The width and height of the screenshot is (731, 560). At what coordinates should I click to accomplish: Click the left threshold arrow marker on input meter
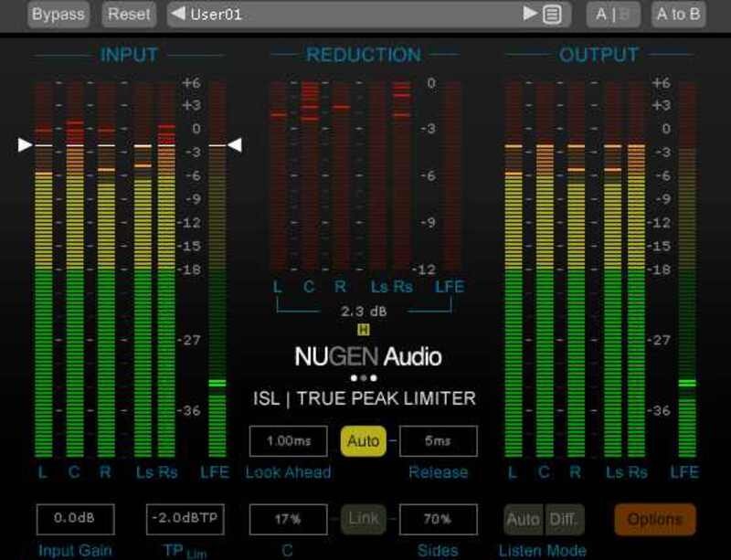click(x=25, y=144)
